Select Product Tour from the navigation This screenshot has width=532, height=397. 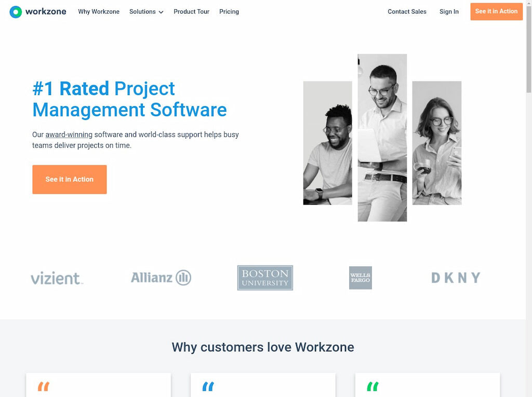pyautogui.click(x=191, y=11)
